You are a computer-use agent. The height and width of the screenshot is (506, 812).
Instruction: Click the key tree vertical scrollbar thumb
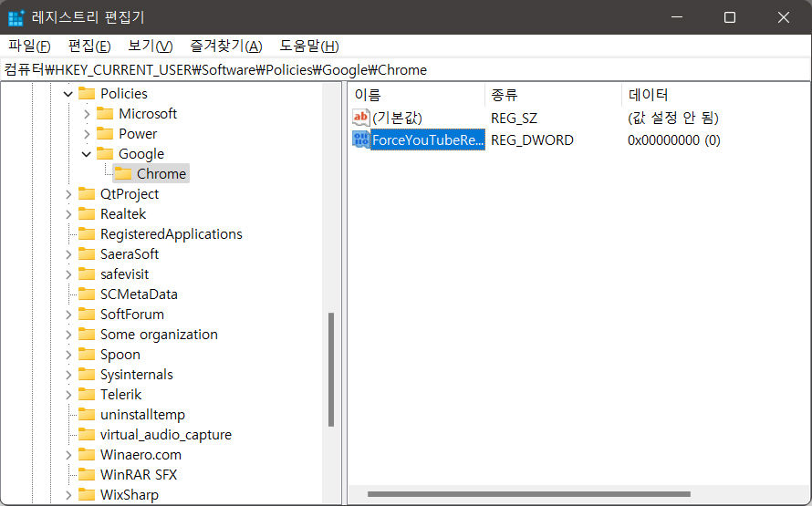331,369
